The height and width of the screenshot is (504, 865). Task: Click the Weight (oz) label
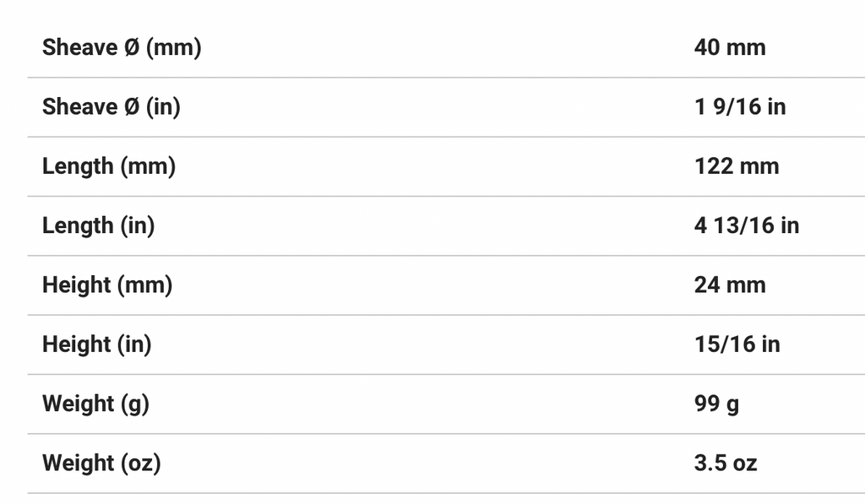(101, 463)
